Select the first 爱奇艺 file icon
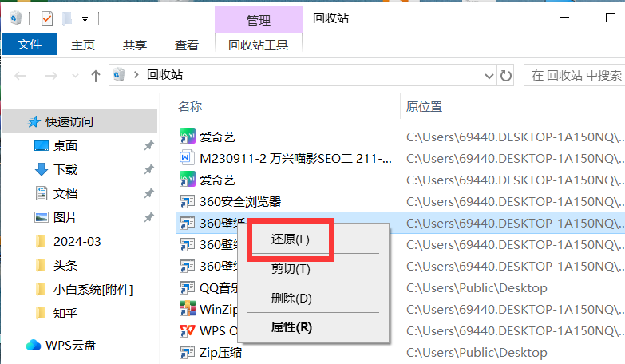625x364 pixels. tap(188, 136)
